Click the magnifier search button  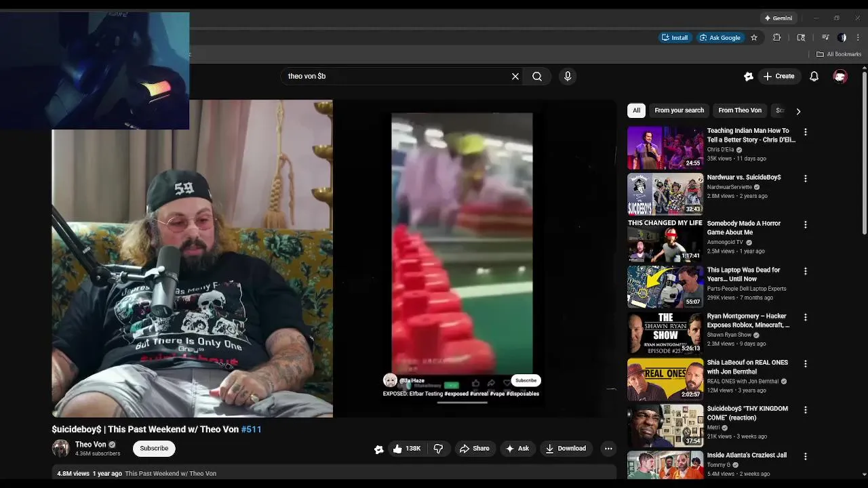pos(537,77)
